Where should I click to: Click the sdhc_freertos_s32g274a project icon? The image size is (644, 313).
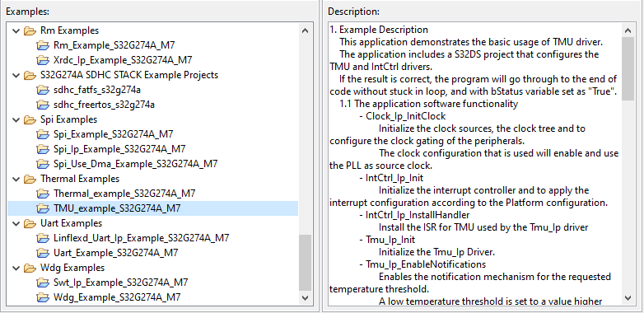tap(43, 105)
